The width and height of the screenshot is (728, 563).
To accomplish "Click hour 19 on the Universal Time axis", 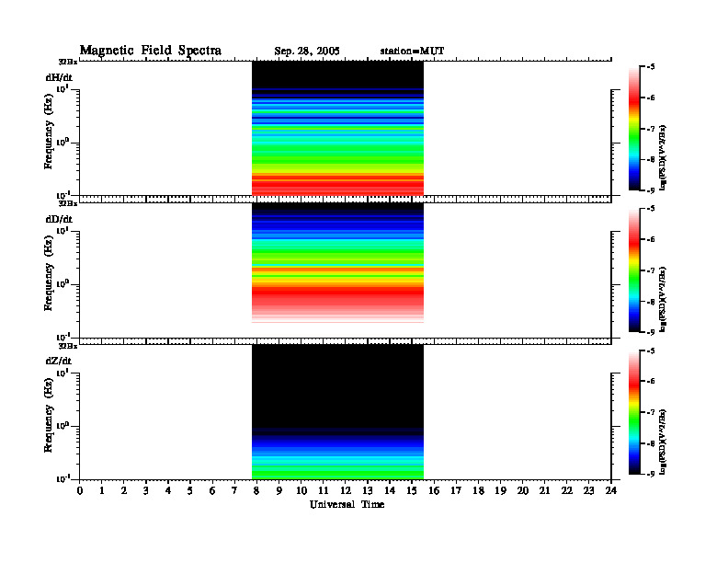I will [500, 491].
